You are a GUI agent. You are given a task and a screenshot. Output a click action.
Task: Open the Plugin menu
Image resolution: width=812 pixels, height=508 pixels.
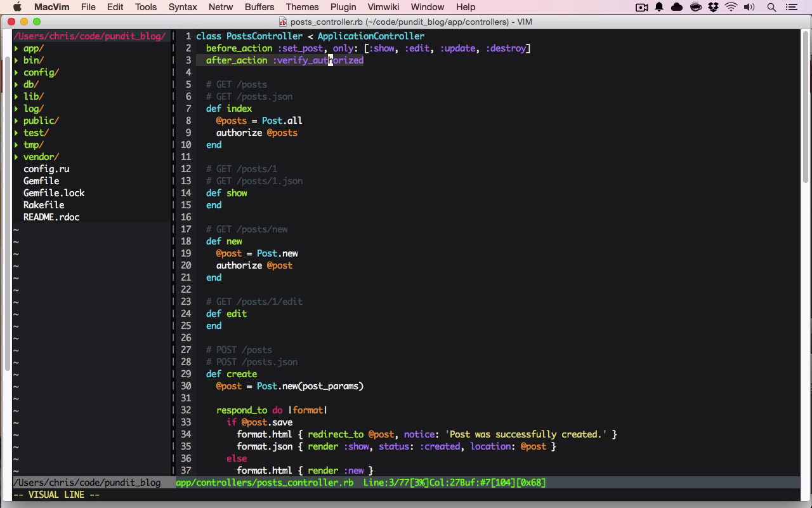343,7
